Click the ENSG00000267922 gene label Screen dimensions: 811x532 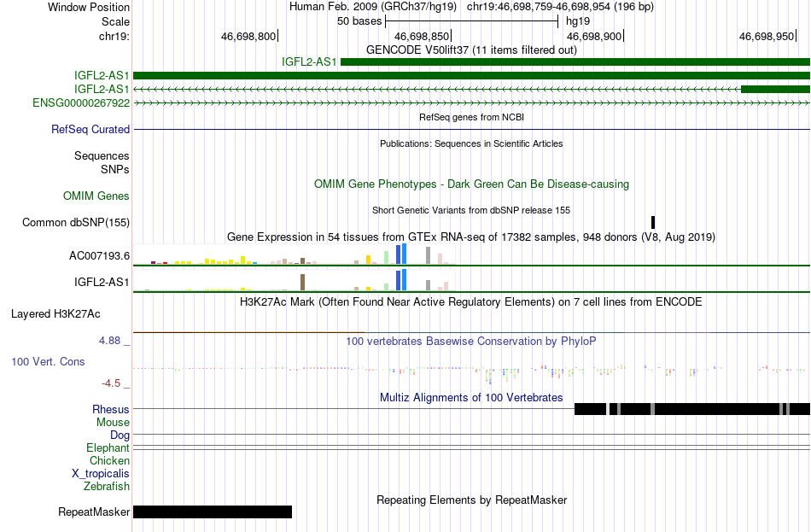[81, 102]
